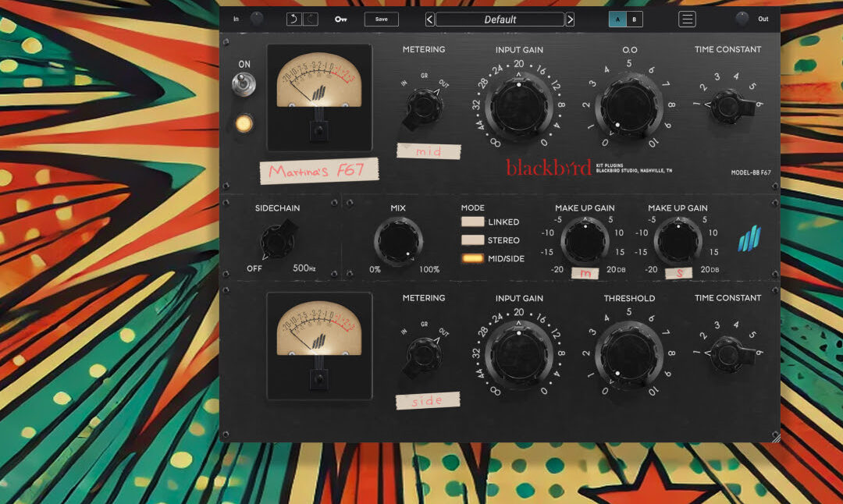Click the Martina's F67 tape label
Screen dimensions: 843x504
point(319,172)
